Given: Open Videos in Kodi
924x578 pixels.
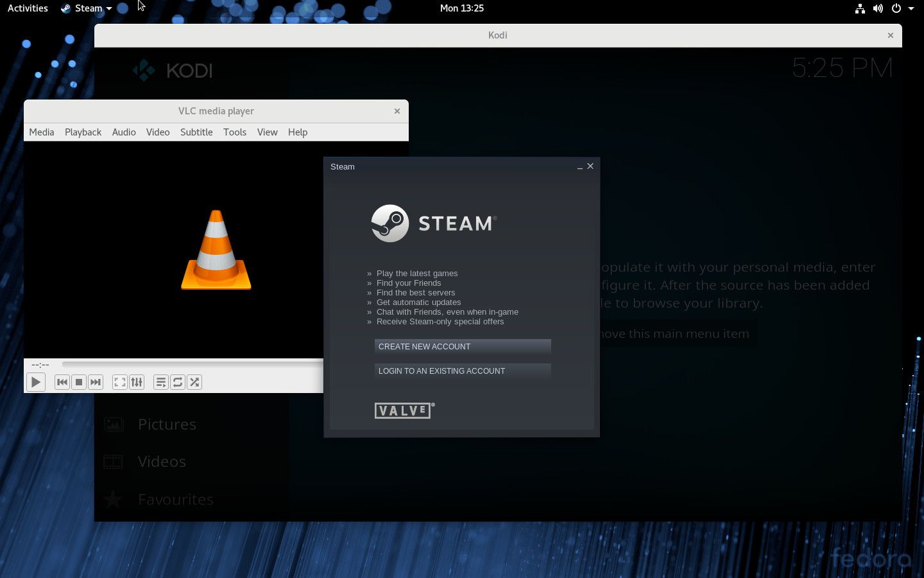Looking at the screenshot, I should point(162,461).
